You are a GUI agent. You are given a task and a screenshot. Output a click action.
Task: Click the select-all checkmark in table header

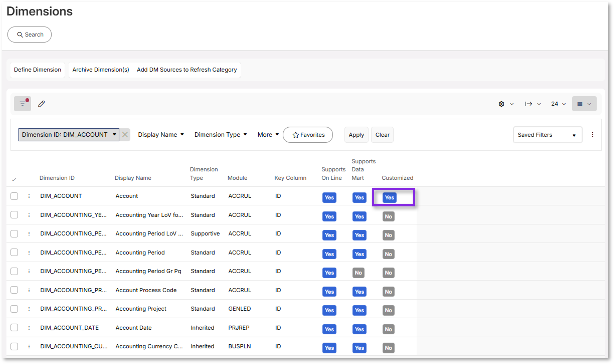14,180
